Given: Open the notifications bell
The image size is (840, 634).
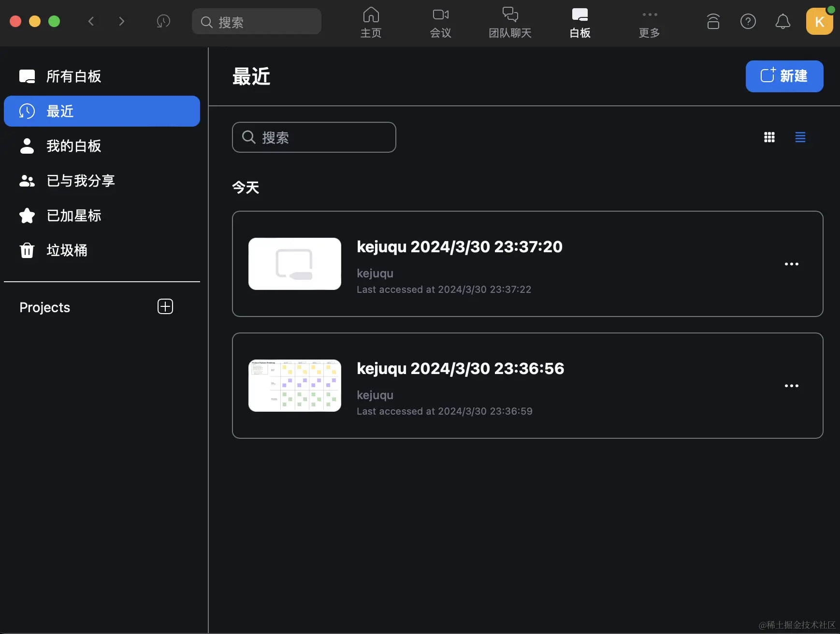Looking at the screenshot, I should click(x=783, y=21).
